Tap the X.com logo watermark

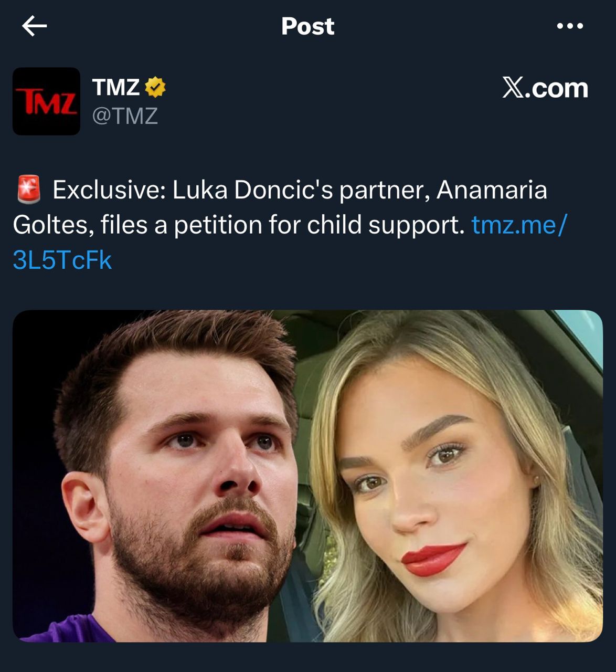pyautogui.click(x=545, y=88)
